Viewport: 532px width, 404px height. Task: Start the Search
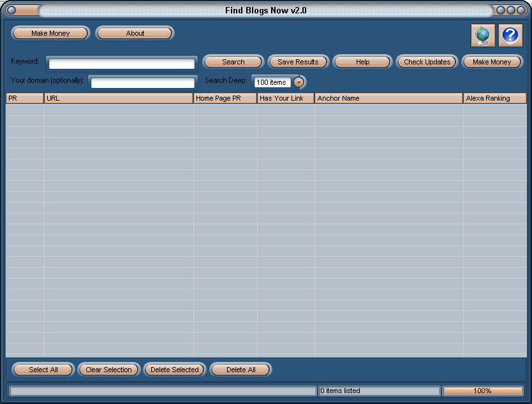tap(233, 62)
